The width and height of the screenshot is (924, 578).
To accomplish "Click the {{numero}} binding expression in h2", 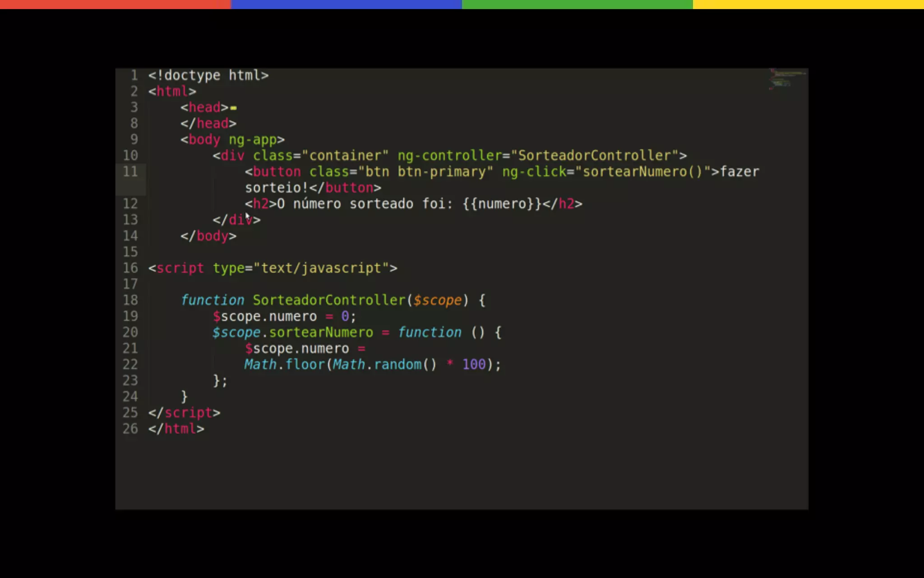I will click(502, 204).
